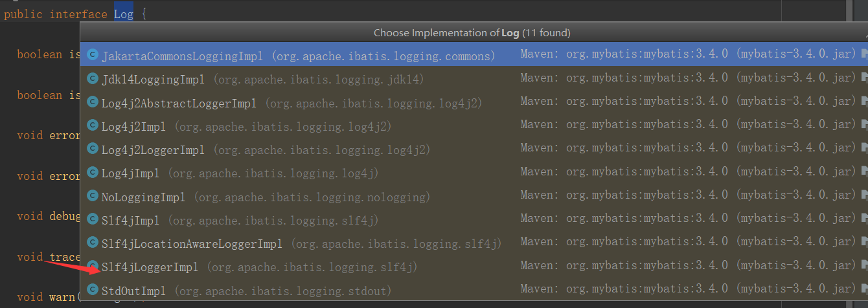Click the interface keyword in the editor

78,14
